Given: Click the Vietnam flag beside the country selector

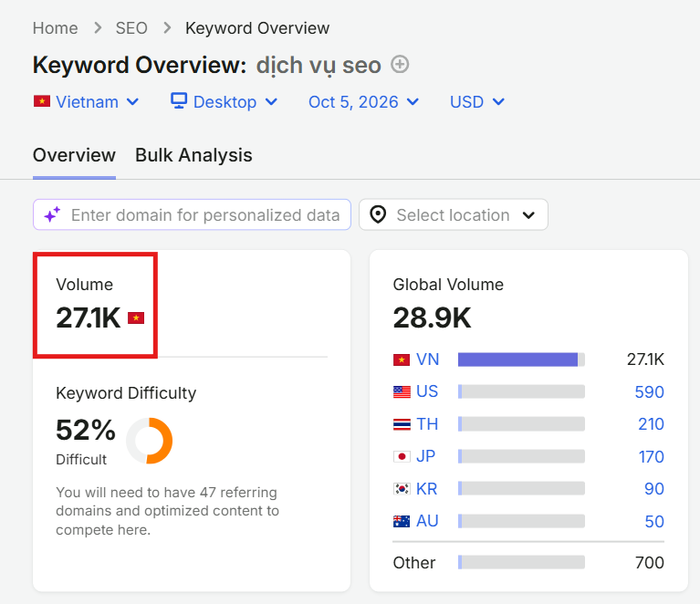Looking at the screenshot, I should [x=42, y=101].
